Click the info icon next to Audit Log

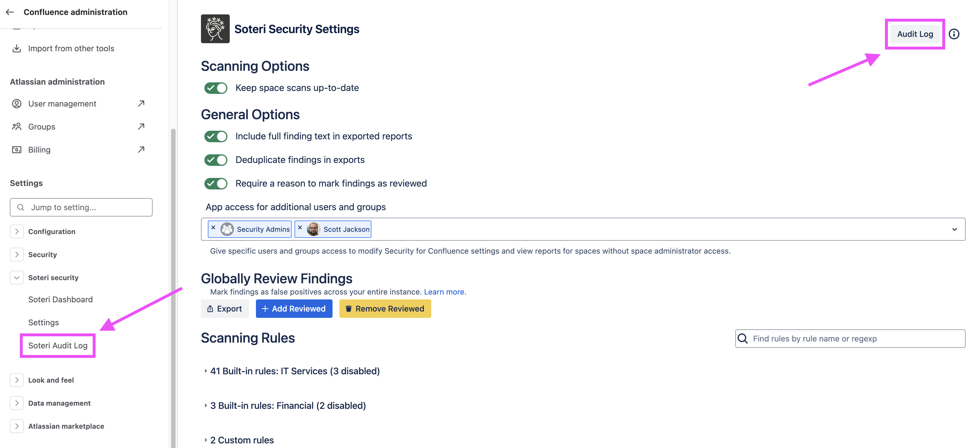(954, 34)
